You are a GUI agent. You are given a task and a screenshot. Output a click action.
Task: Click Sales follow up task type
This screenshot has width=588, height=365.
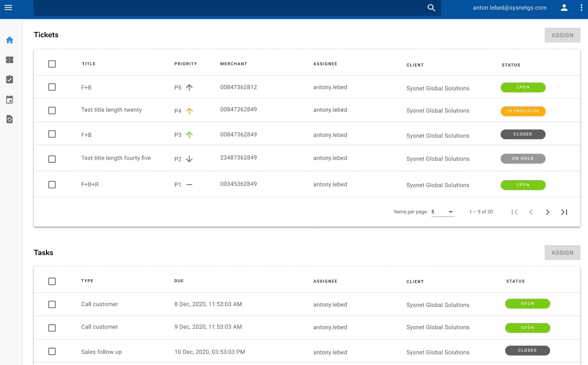click(101, 352)
